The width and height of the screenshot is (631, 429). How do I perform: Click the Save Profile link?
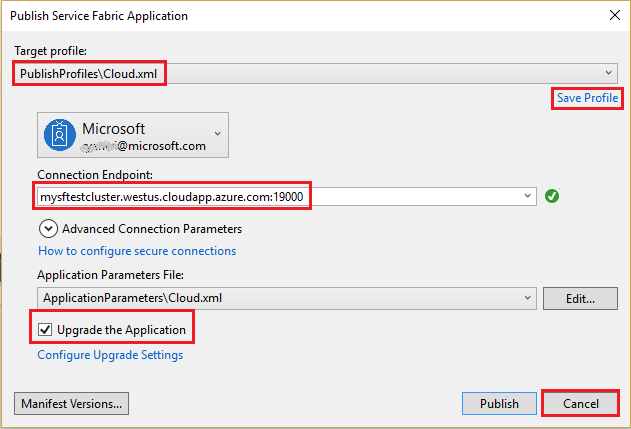pyautogui.click(x=587, y=98)
